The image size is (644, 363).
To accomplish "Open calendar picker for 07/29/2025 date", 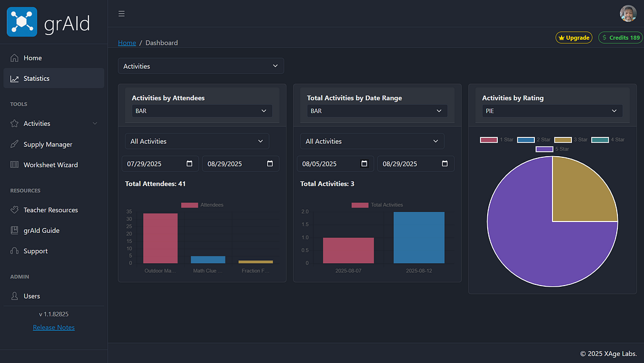I will pyautogui.click(x=190, y=164).
